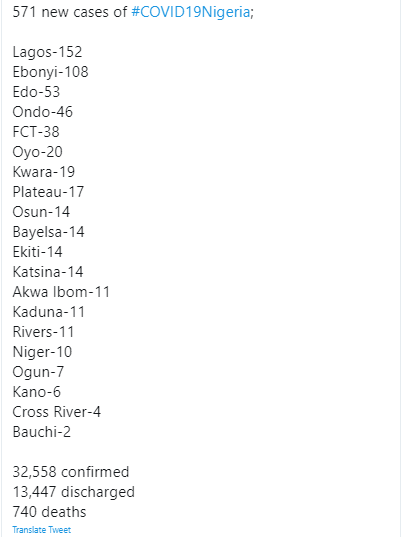
Task: Click the '571 new cases of' text
Action: [70, 12]
